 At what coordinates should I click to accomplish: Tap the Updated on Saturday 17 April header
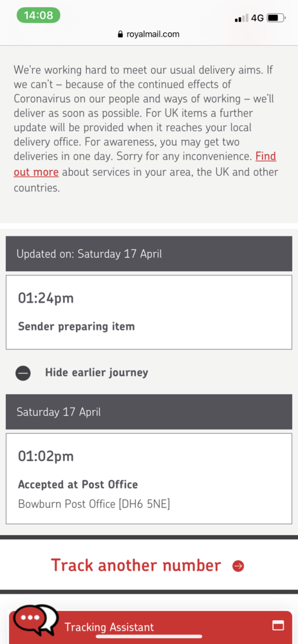pyautogui.click(x=149, y=253)
